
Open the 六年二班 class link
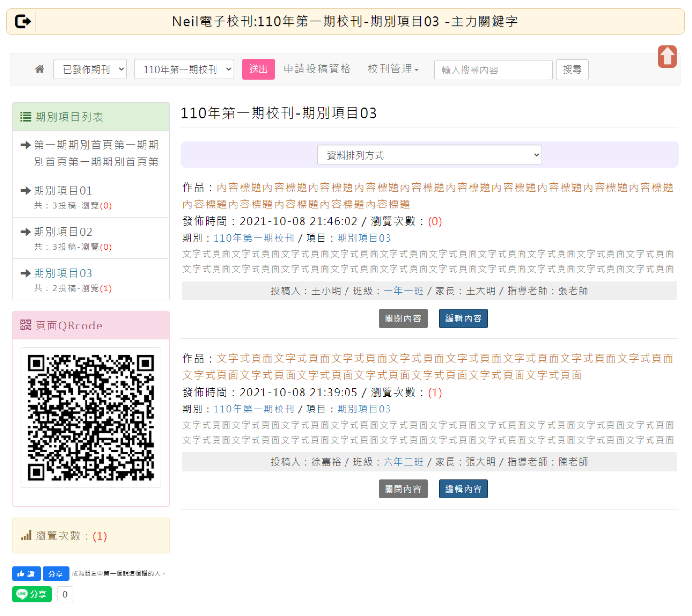click(x=403, y=462)
